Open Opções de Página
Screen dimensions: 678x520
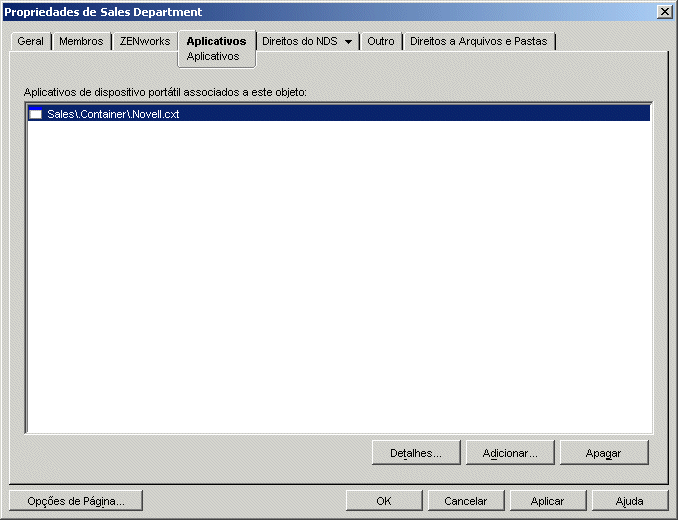click(76, 501)
